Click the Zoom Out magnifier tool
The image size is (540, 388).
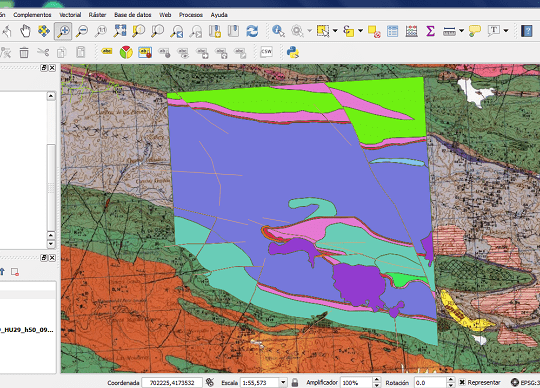tap(82, 31)
